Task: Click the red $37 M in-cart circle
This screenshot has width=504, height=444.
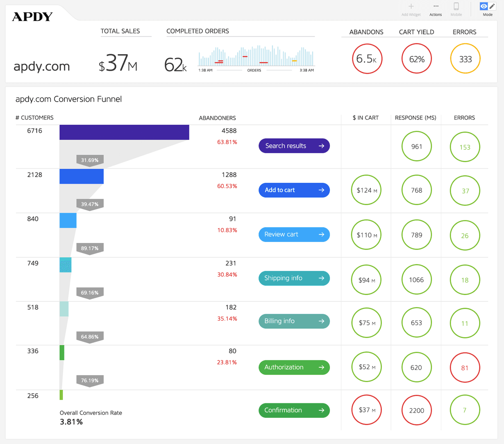Action: [x=366, y=410]
